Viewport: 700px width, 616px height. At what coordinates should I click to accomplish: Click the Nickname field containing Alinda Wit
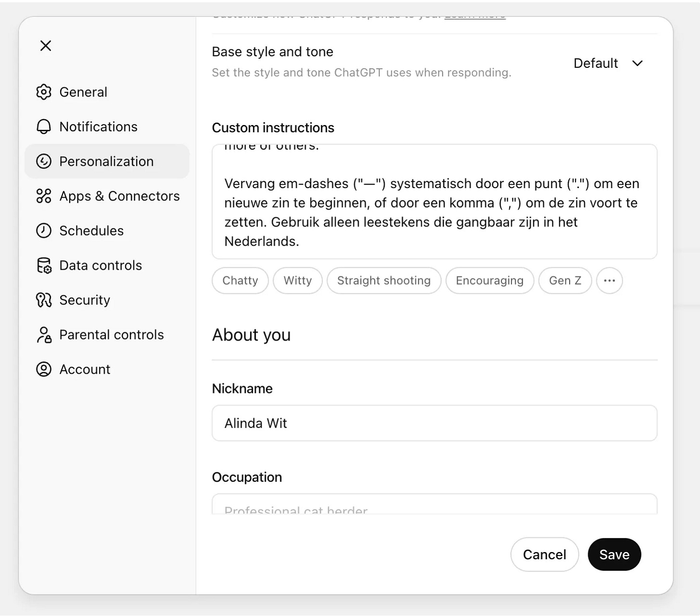434,423
